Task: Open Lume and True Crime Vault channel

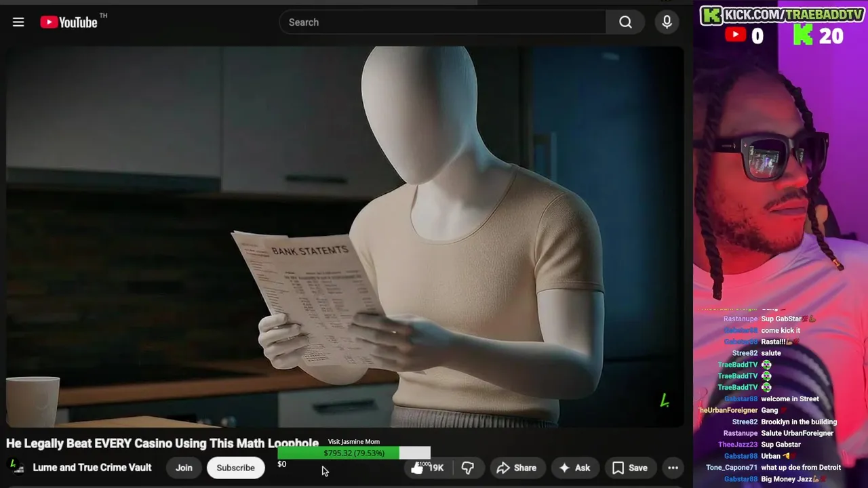Action: point(92,468)
